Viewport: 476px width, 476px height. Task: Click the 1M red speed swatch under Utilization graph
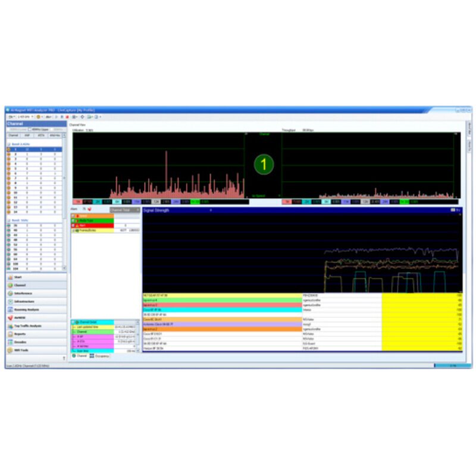pyautogui.click(x=78, y=202)
